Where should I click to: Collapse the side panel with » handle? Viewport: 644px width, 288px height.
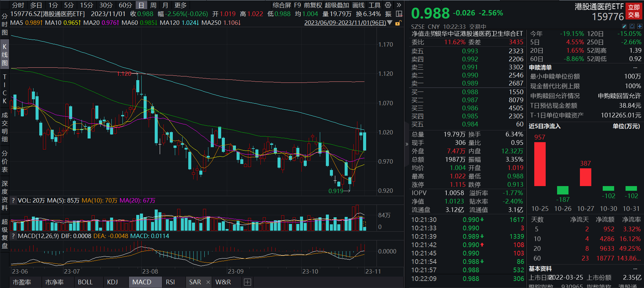(407, 144)
